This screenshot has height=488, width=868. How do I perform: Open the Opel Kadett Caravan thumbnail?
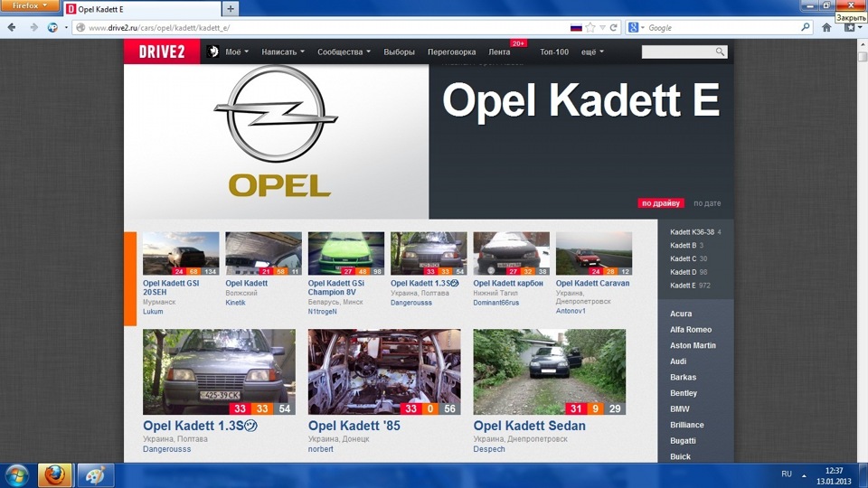pos(593,253)
